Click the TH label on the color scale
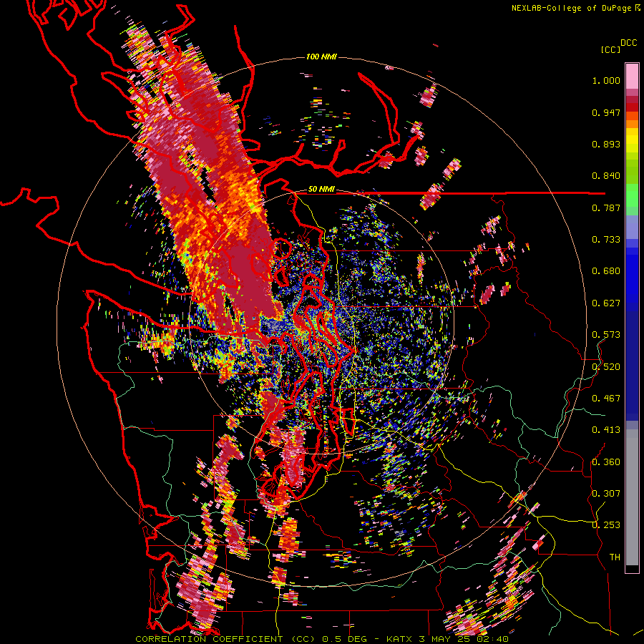The height and width of the screenshot is (644, 644). coord(615,557)
